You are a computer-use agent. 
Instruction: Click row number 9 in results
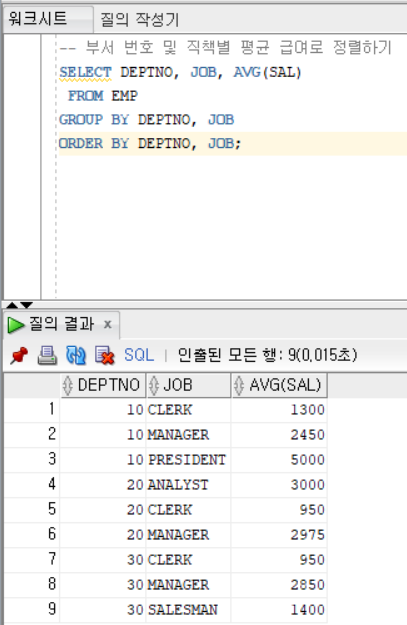point(32,609)
